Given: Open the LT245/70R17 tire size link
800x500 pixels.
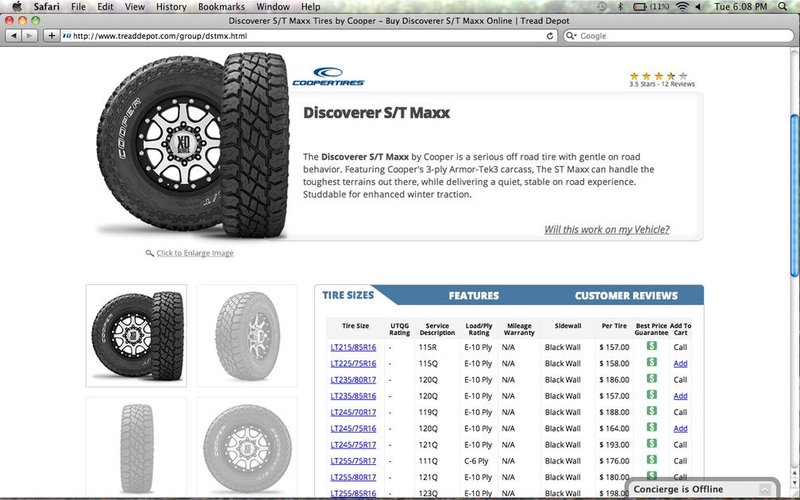Looking at the screenshot, I should [x=353, y=412].
